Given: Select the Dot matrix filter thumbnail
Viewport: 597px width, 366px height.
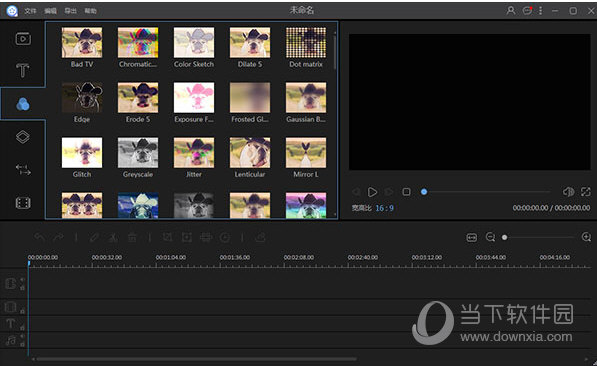Looking at the screenshot, I should click(x=306, y=42).
